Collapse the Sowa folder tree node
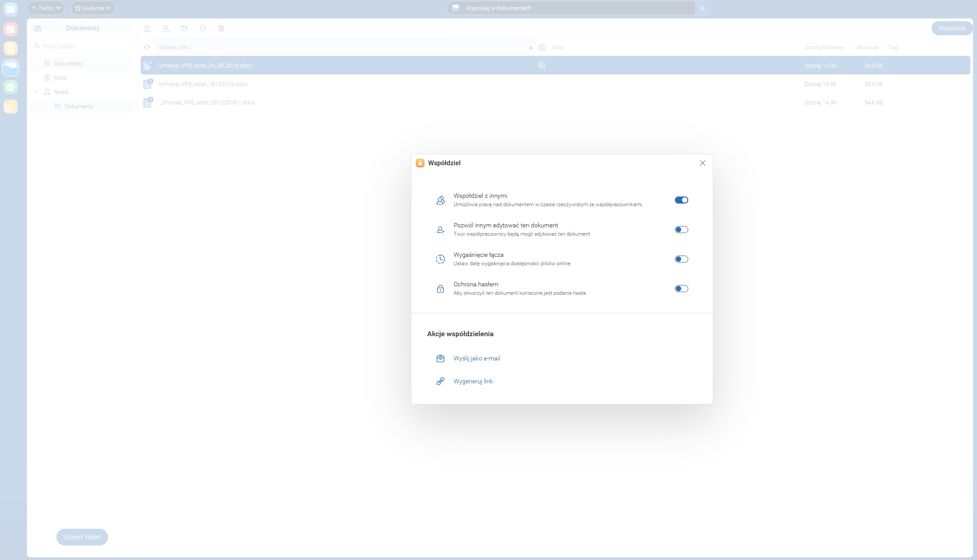This screenshot has height=560, width=977. (36, 92)
